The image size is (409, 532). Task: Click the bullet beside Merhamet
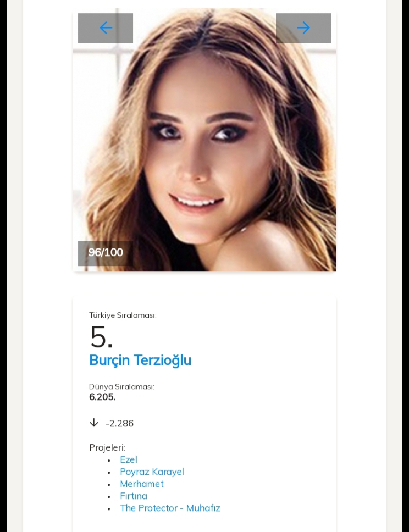pos(109,485)
